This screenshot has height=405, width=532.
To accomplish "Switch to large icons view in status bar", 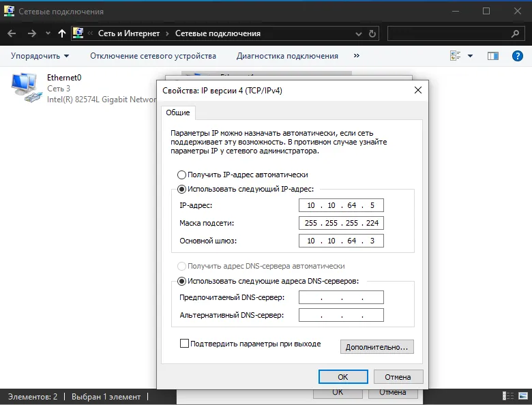I will 523,396.
